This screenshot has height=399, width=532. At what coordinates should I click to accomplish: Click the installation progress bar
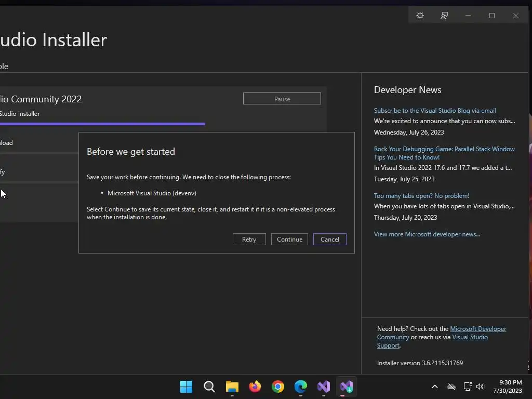[102, 124]
